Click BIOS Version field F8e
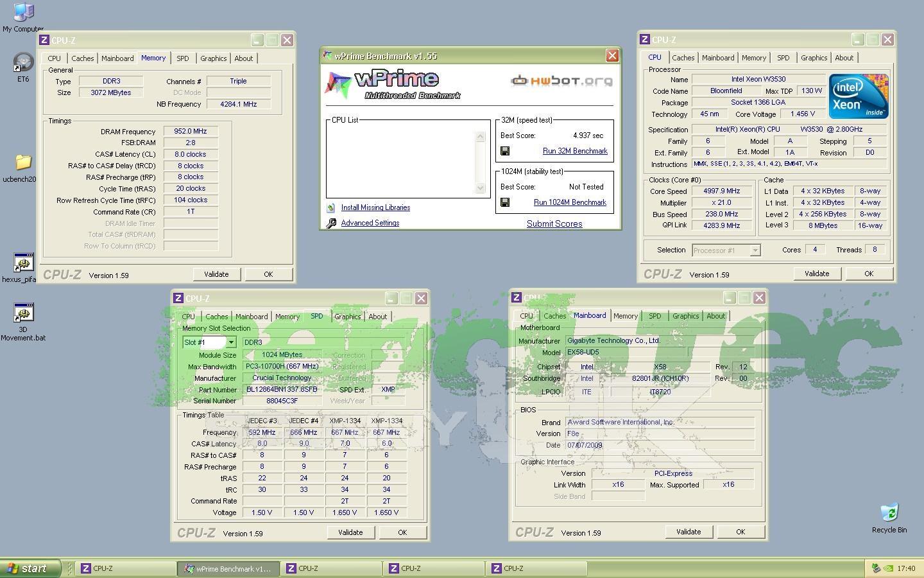Viewport: 924px width, 578px height. click(x=660, y=433)
